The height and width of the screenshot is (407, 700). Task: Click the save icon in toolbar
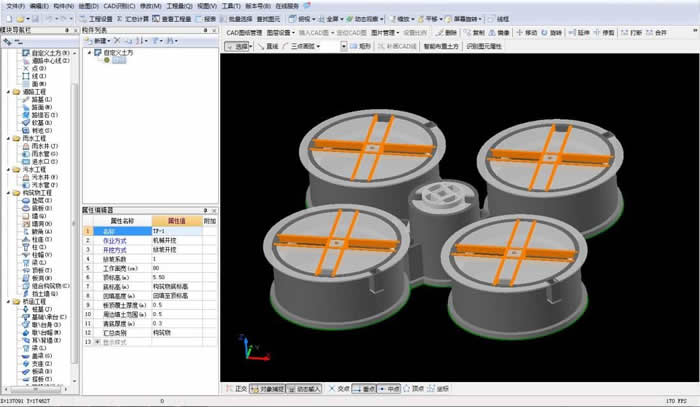tap(35, 19)
